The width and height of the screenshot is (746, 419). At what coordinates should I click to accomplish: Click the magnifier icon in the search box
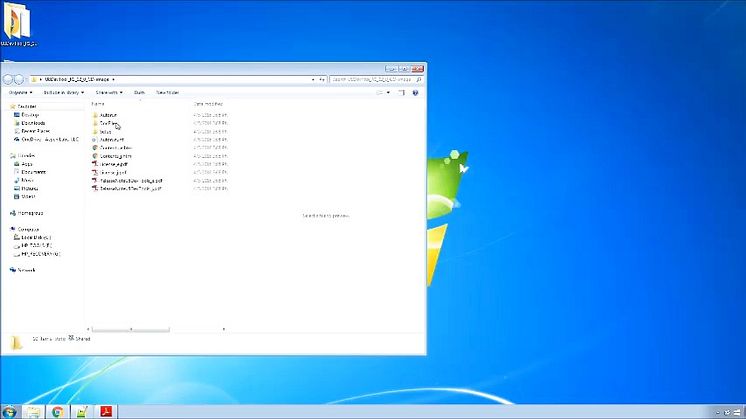419,79
